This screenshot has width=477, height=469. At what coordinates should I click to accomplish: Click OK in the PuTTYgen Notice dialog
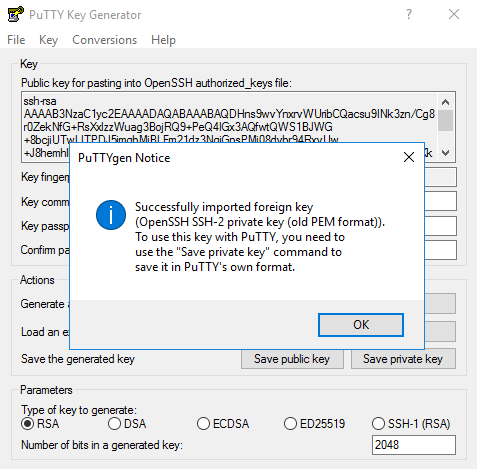pos(361,325)
